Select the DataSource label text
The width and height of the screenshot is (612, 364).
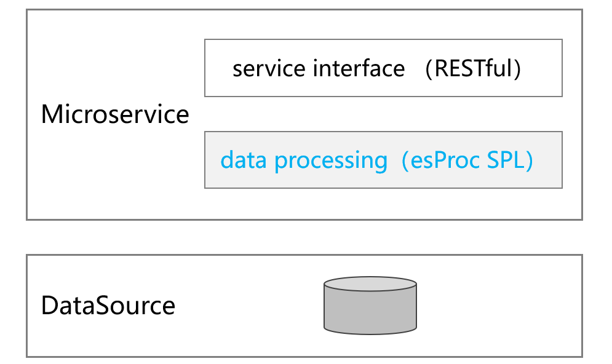108,306
